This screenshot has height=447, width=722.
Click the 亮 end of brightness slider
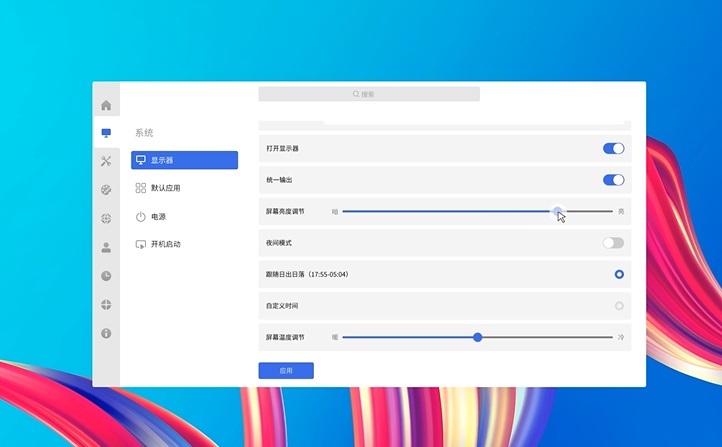[621, 211]
